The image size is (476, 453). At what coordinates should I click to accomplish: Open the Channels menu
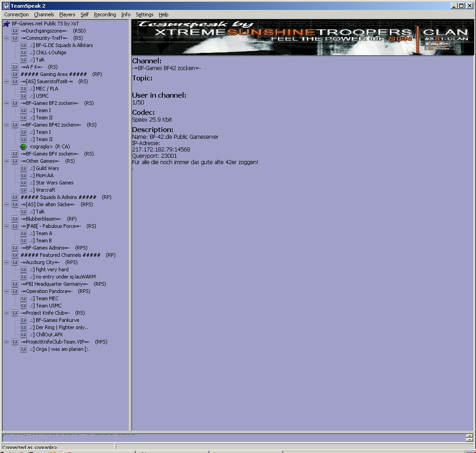pyautogui.click(x=44, y=14)
